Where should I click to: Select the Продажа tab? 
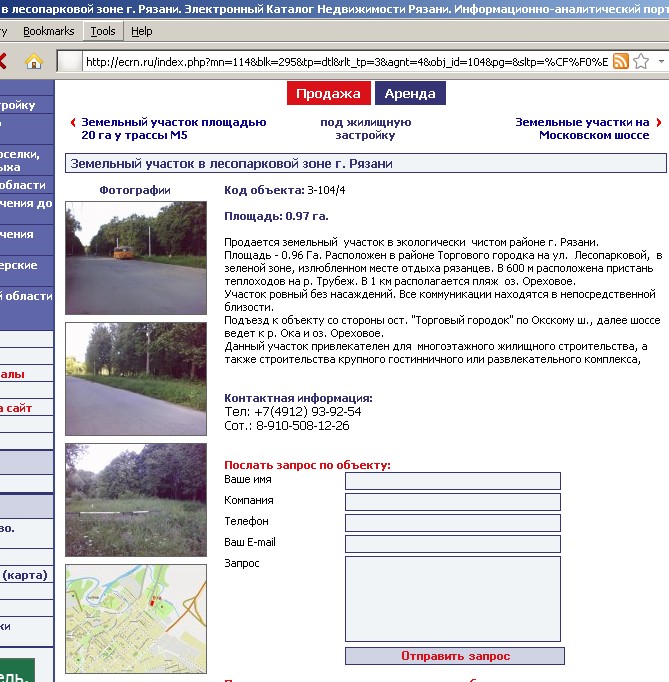coord(328,94)
